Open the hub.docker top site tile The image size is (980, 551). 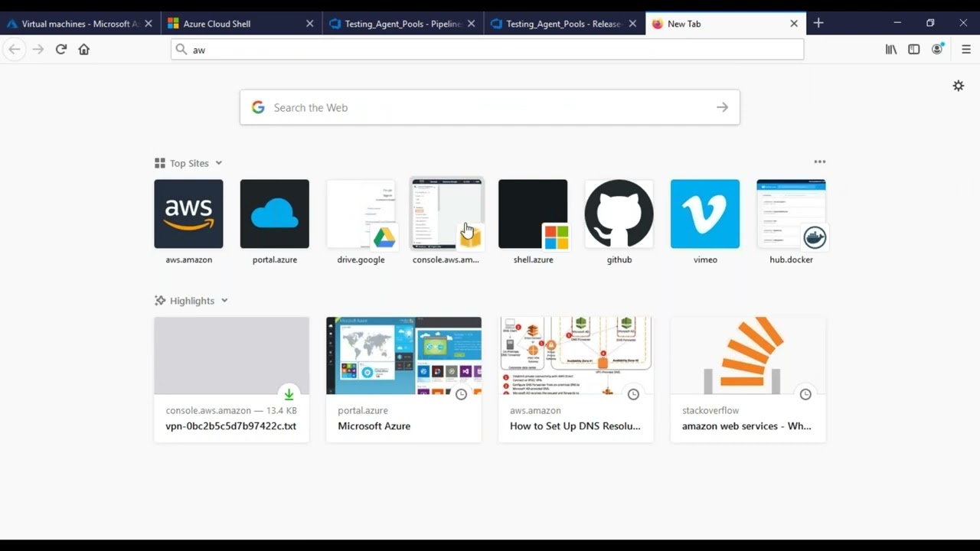tap(791, 214)
